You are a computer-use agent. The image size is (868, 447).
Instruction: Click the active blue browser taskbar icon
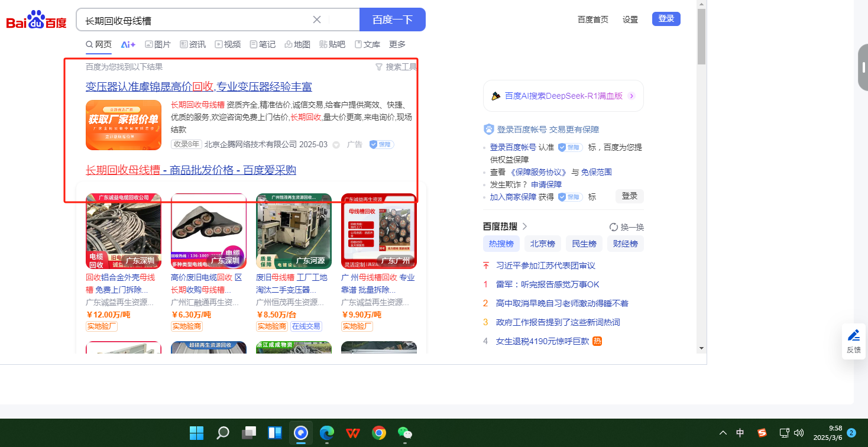tap(301, 433)
